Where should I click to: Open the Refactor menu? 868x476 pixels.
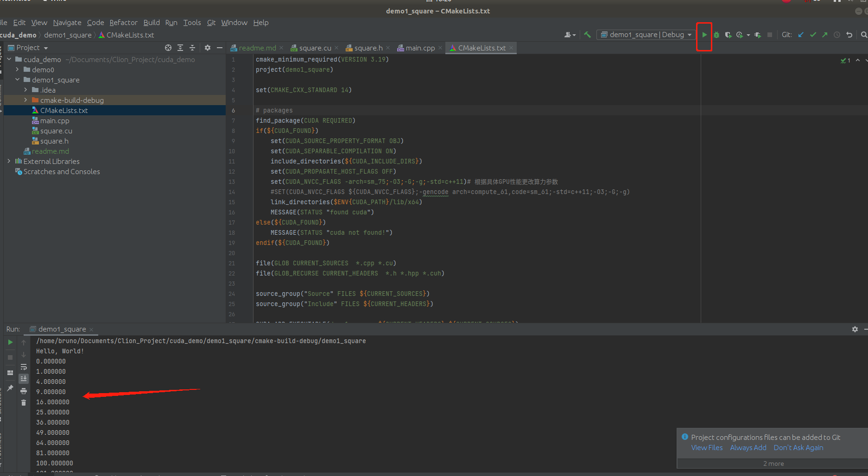[123, 22]
